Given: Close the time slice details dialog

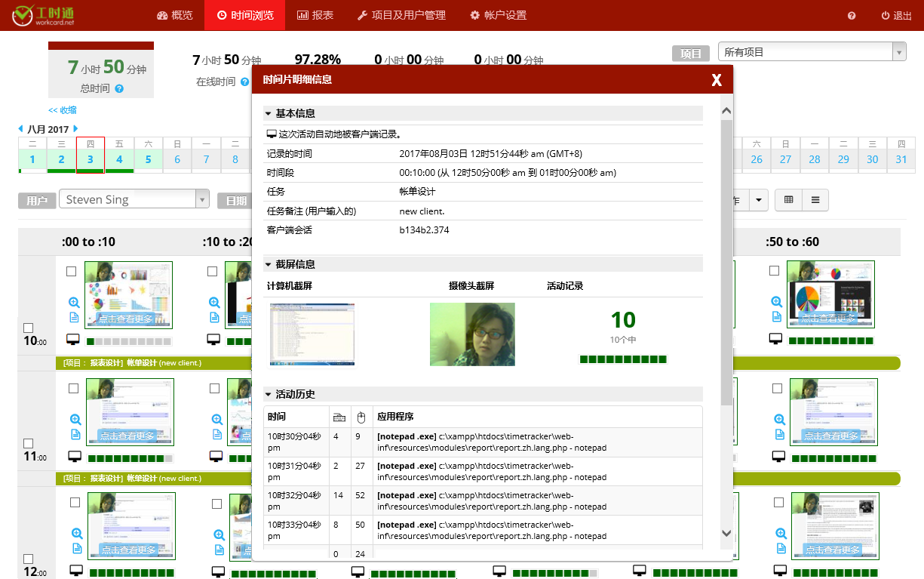Looking at the screenshot, I should coord(716,80).
